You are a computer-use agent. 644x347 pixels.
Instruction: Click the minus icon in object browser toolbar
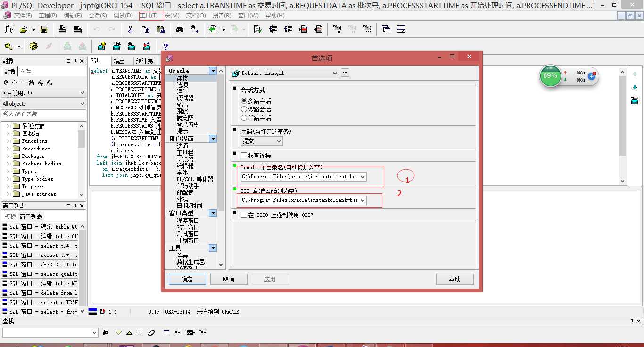pos(24,83)
